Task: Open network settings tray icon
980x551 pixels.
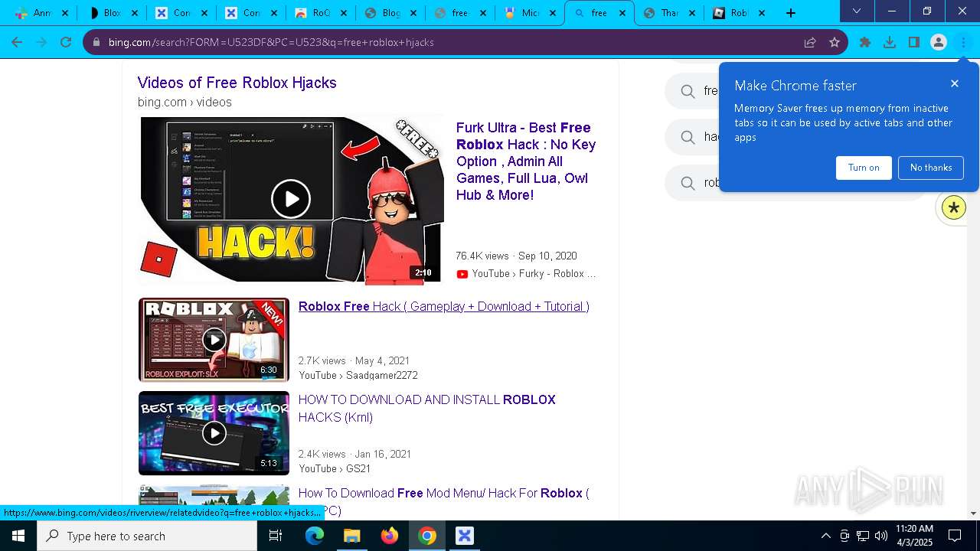Action: 863,536
